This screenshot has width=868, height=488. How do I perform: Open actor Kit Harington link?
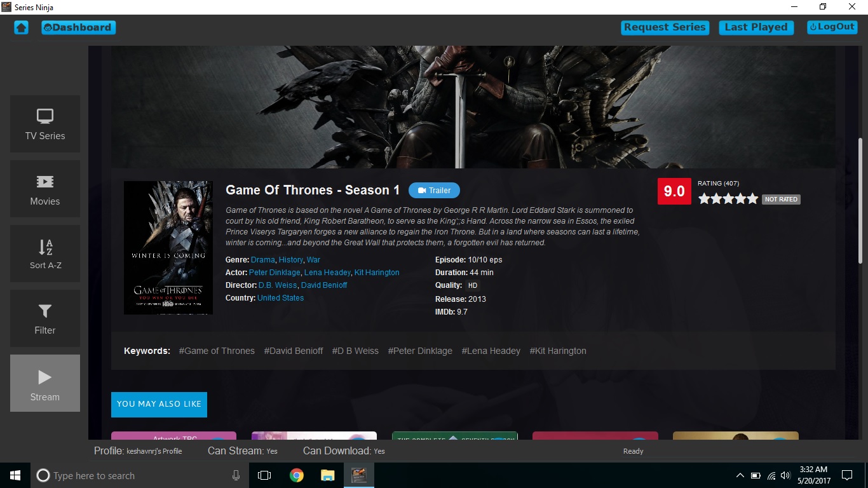[377, 273]
